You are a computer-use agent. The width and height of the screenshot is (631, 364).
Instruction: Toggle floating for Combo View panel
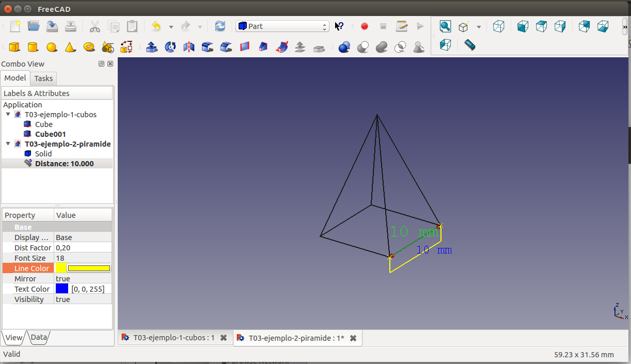click(x=101, y=64)
